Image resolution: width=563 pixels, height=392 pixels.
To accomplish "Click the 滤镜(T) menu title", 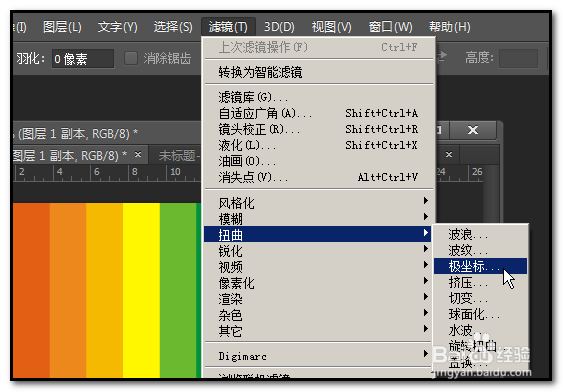I will pos(228,27).
